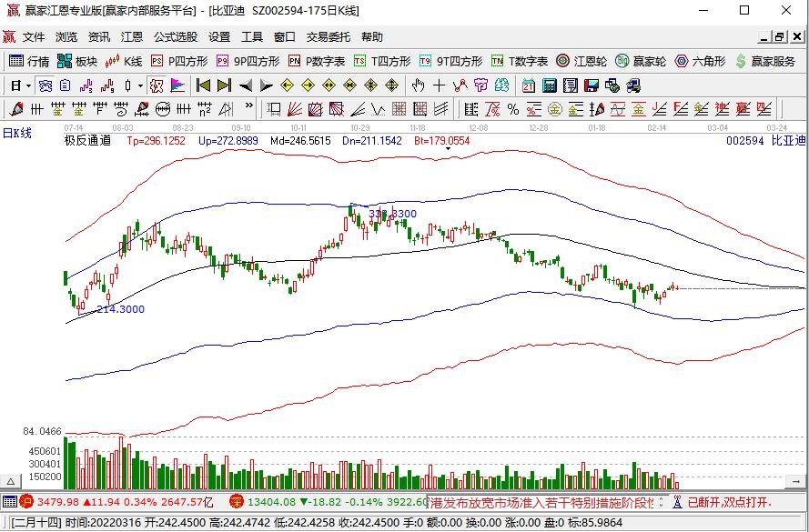Click the clipboard document icon
This screenshot has width=809, height=532.
[65, 85]
